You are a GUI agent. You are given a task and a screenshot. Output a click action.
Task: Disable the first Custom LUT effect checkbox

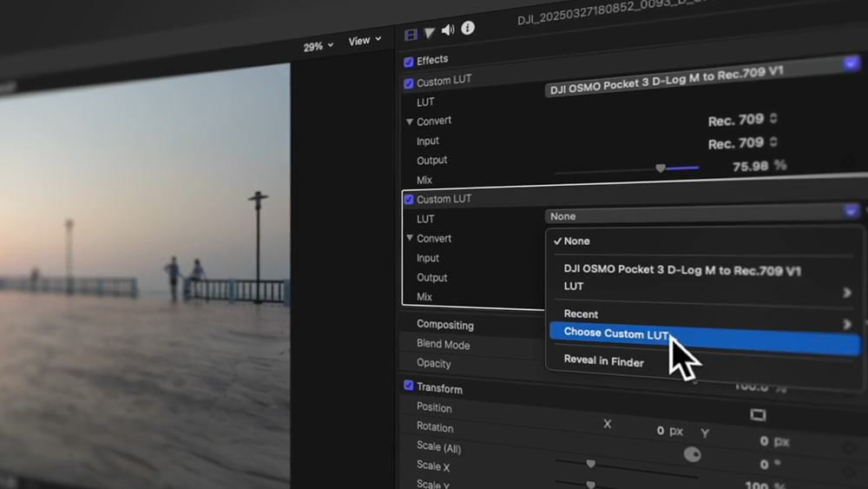coord(409,83)
